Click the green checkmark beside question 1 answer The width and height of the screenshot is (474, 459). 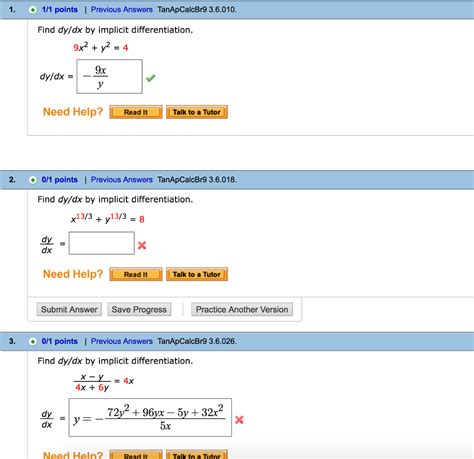tap(151, 78)
